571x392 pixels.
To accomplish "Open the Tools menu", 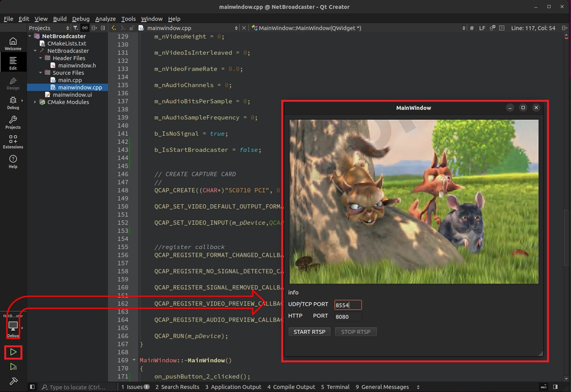I will pos(128,19).
